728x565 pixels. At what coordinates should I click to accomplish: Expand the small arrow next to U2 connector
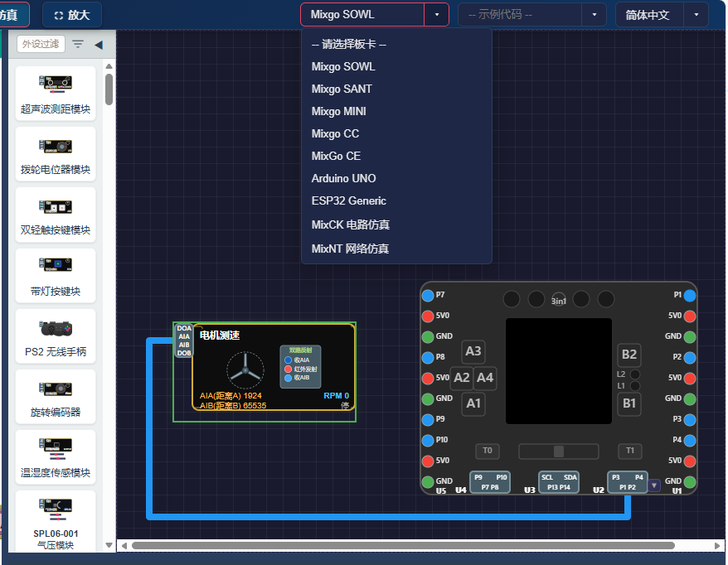tap(654, 485)
